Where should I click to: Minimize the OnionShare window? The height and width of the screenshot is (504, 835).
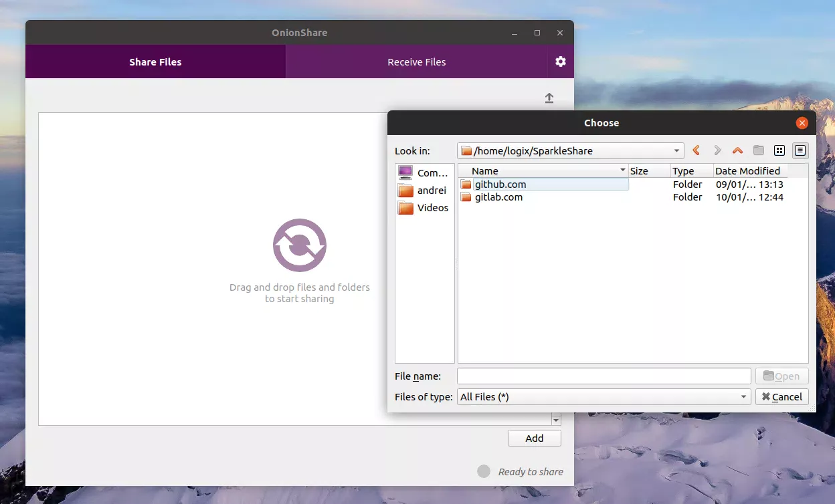tap(514, 33)
